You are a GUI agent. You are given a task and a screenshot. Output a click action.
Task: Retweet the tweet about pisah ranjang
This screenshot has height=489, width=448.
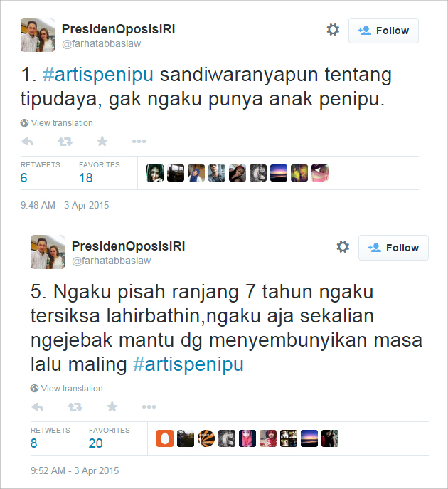click(75, 407)
